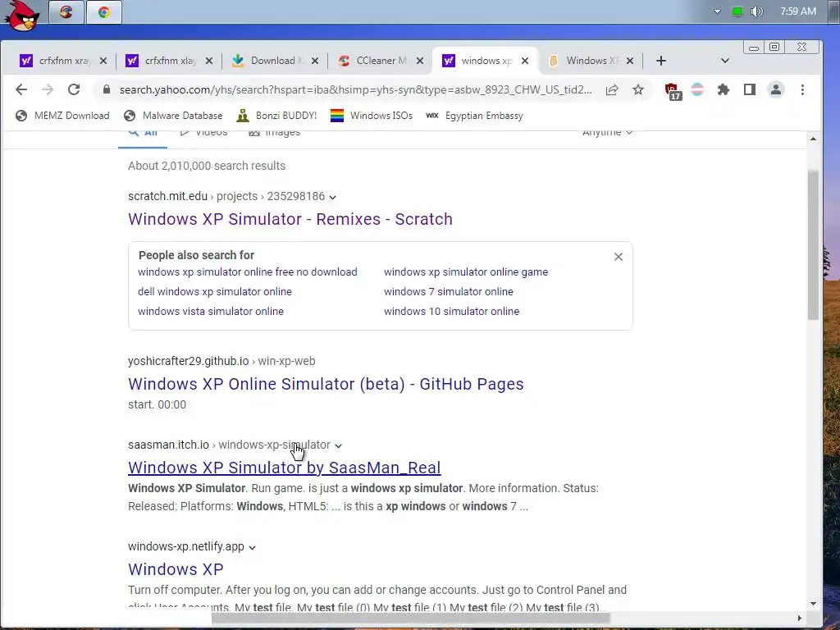Click the scroll right arrow
840x630 pixels.
pyautogui.click(x=799, y=619)
